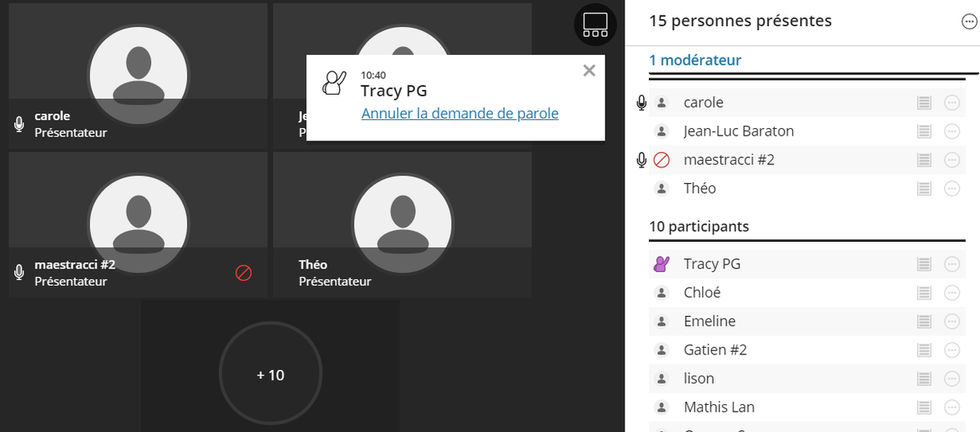Screen dimensions: 980x432
Task: Select Mathis Lan in participants list
Action: click(719, 408)
